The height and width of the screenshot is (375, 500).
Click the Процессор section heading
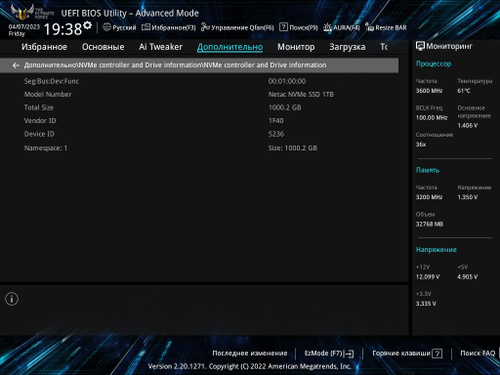pyautogui.click(x=433, y=64)
